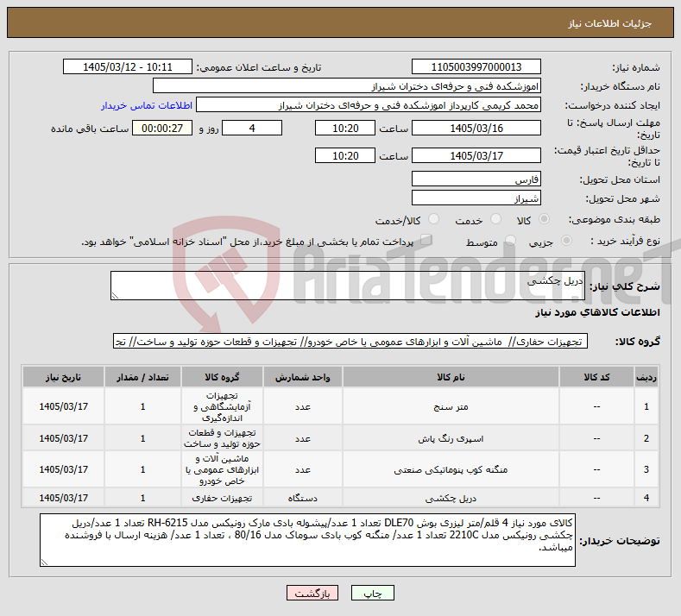Open اطلاعات تماس خریدار link
This screenshot has width=681, height=616.
(x=147, y=105)
